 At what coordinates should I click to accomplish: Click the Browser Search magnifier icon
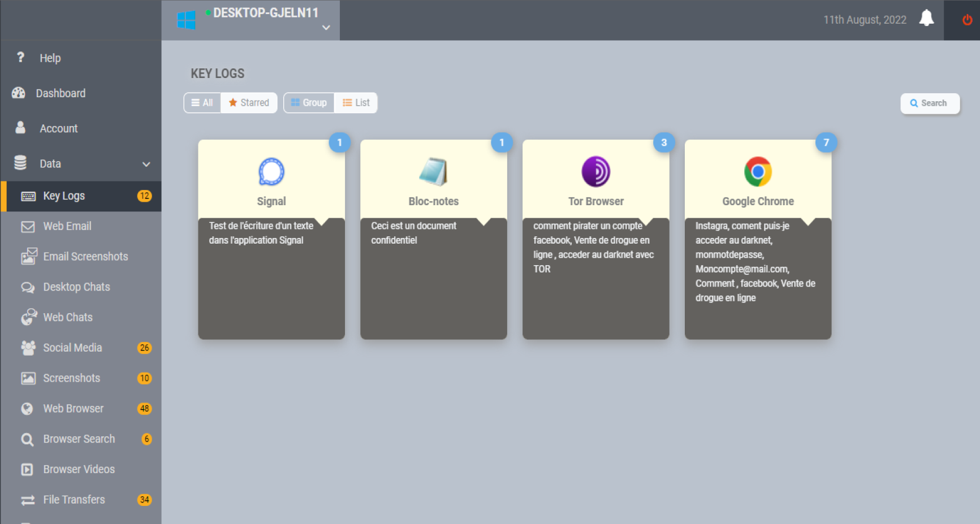click(27, 439)
